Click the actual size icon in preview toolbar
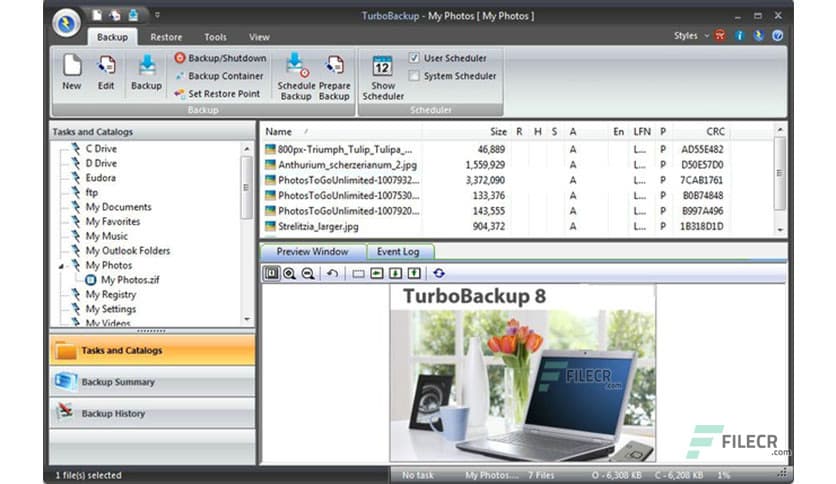 [271, 273]
